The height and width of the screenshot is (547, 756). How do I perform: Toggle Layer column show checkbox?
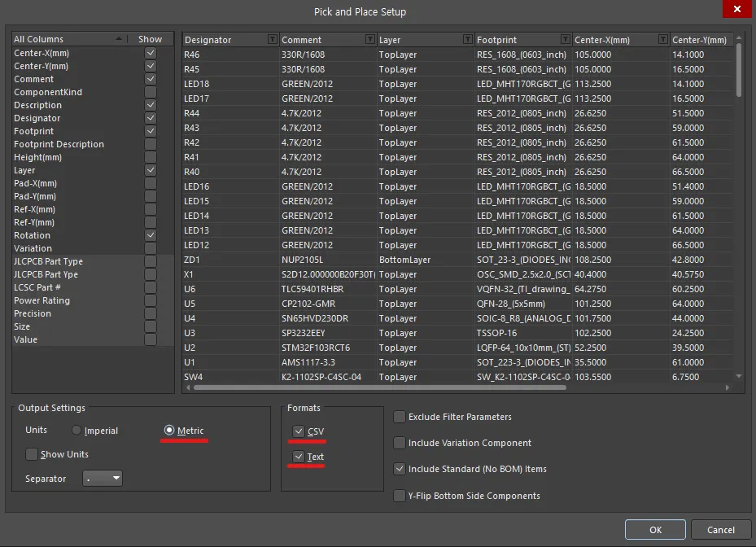point(151,170)
